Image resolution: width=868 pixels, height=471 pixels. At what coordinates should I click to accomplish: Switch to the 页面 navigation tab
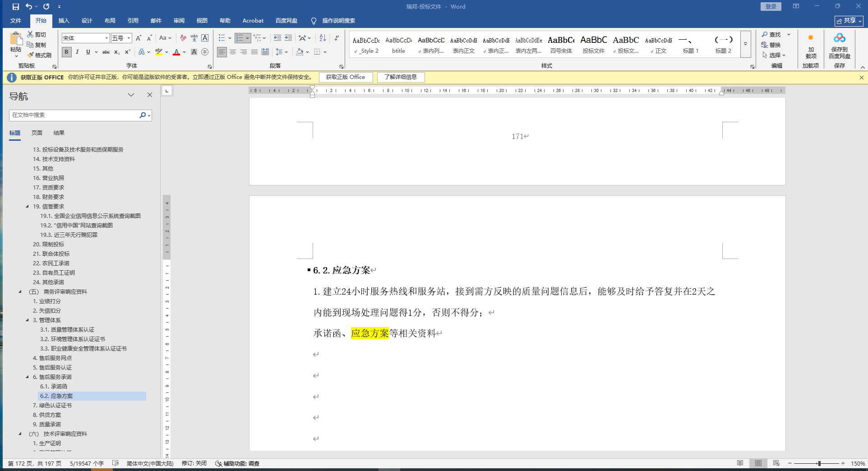point(37,133)
